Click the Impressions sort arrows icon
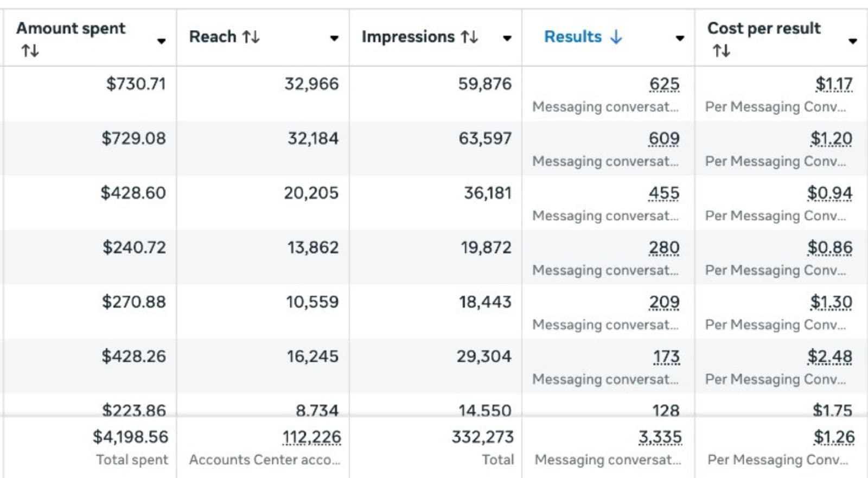This screenshot has height=478, width=868. [469, 37]
